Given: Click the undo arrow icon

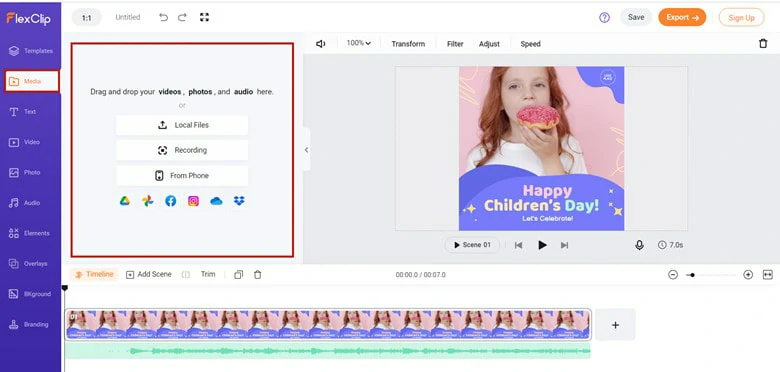Looking at the screenshot, I should (163, 17).
